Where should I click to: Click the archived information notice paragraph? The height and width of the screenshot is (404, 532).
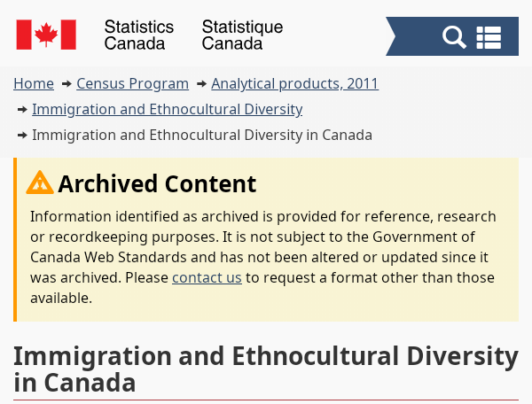263,257
